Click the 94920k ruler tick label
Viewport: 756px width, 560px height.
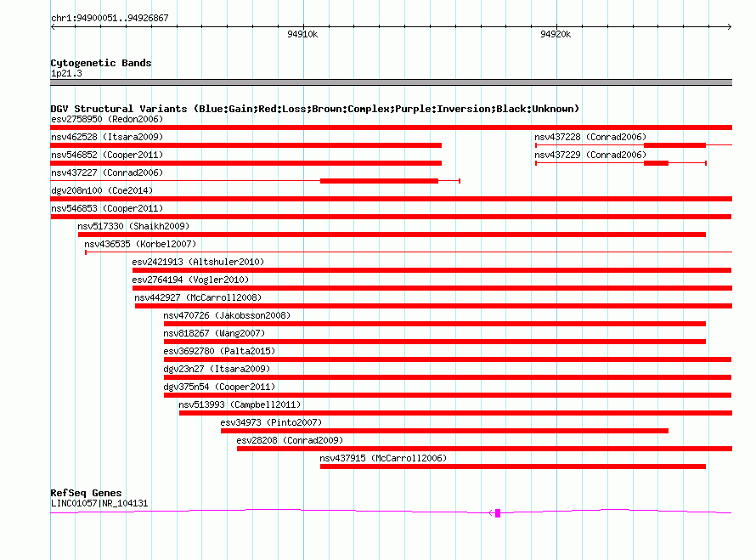tap(556, 34)
